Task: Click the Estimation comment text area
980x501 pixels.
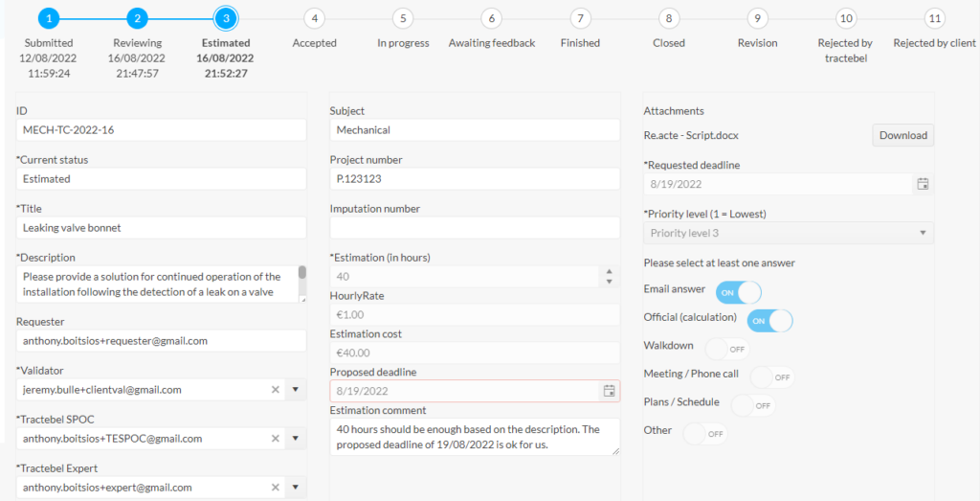Action: 475,437
